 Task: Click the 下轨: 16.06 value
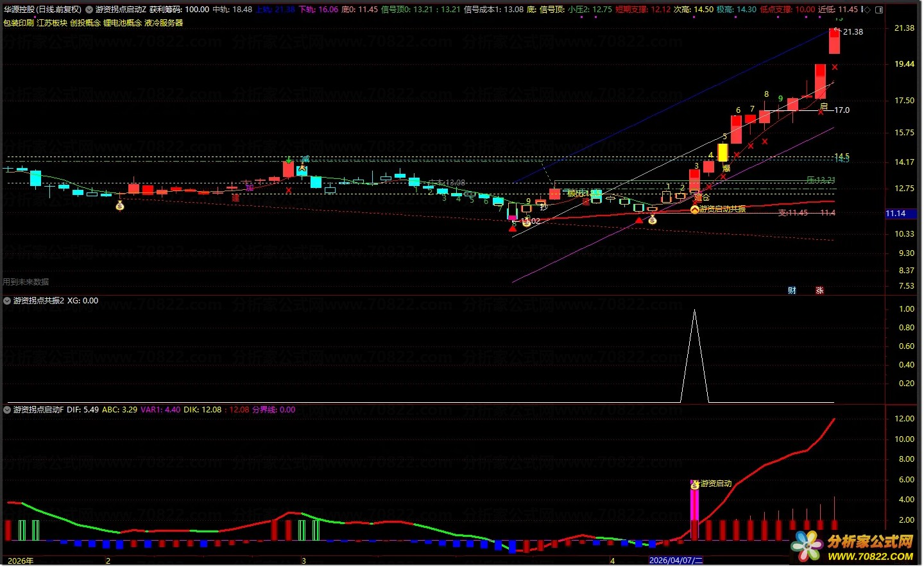[318, 10]
